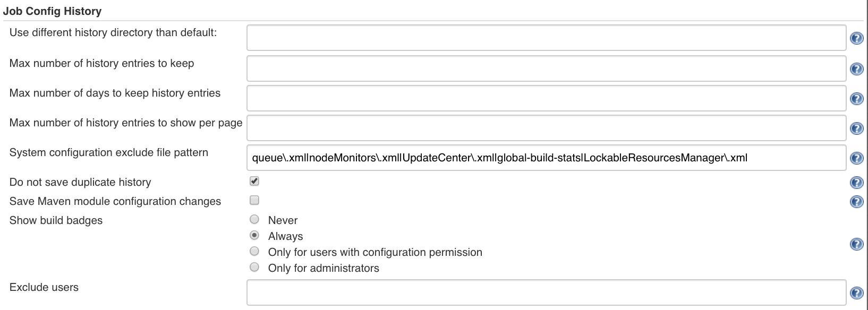Open help for max days to keep entries

point(856,98)
